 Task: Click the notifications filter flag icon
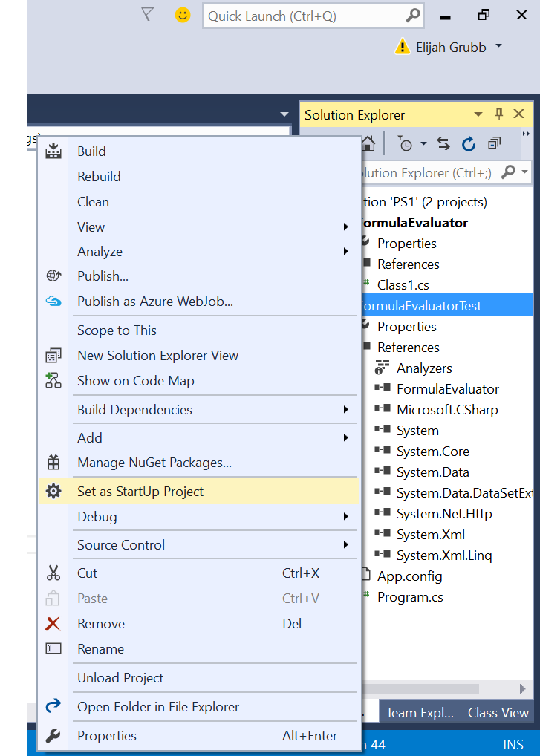point(147,15)
